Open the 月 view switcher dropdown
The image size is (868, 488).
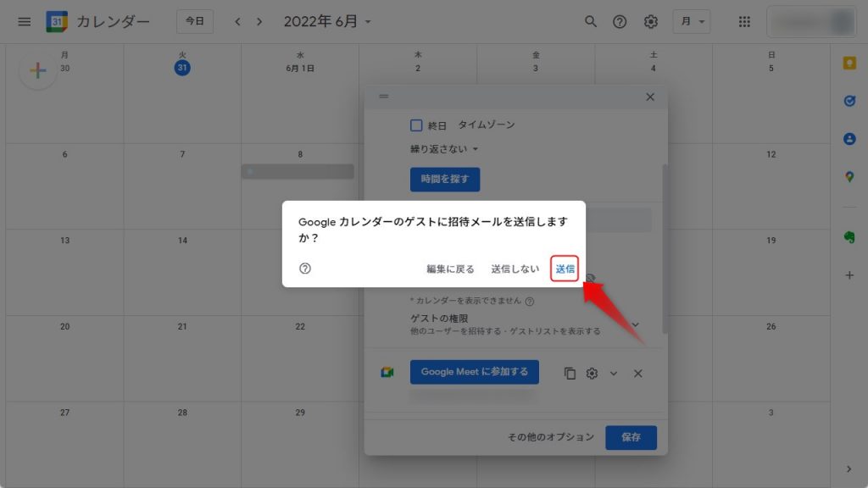pyautogui.click(x=692, y=21)
